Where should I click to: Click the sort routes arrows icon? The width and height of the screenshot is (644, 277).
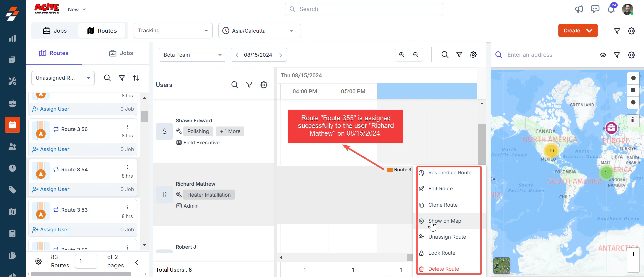[x=136, y=78]
